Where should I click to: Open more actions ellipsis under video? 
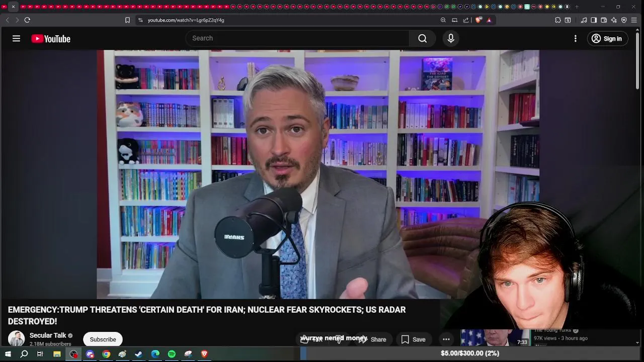click(x=446, y=339)
